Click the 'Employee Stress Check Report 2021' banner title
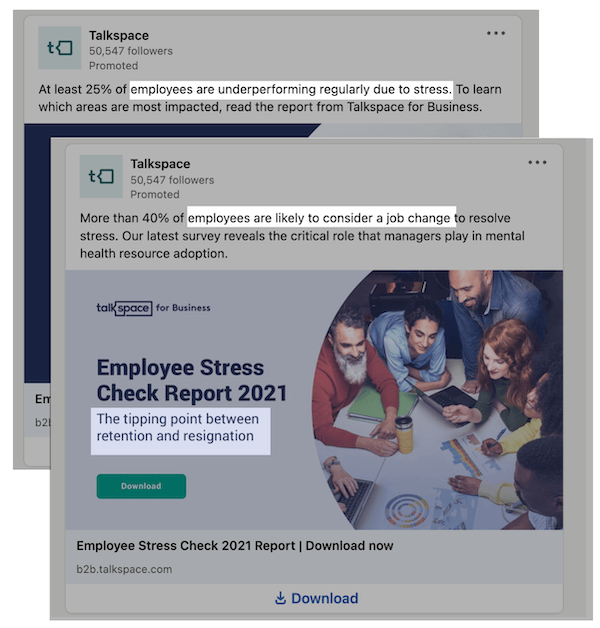The image size is (600, 628). point(191,380)
